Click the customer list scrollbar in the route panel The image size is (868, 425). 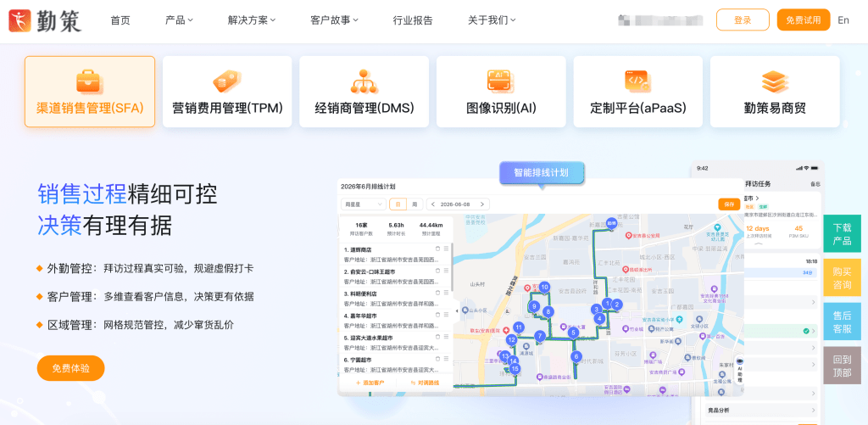(x=453, y=267)
